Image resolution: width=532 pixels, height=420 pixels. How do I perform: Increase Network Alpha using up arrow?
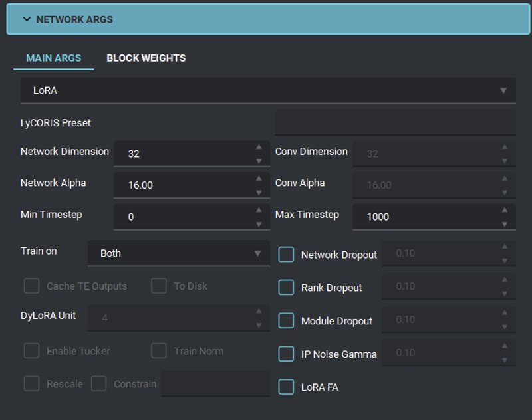tap(259, 179)
